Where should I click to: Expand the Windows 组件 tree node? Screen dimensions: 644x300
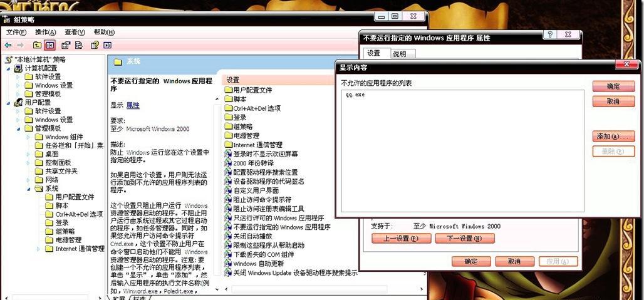point(28,137)
